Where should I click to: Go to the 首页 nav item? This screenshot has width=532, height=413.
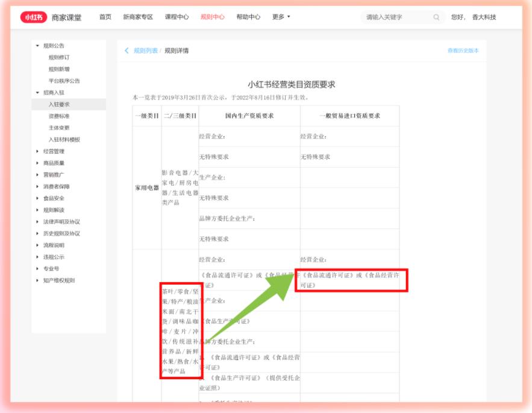tap(105, 17)
